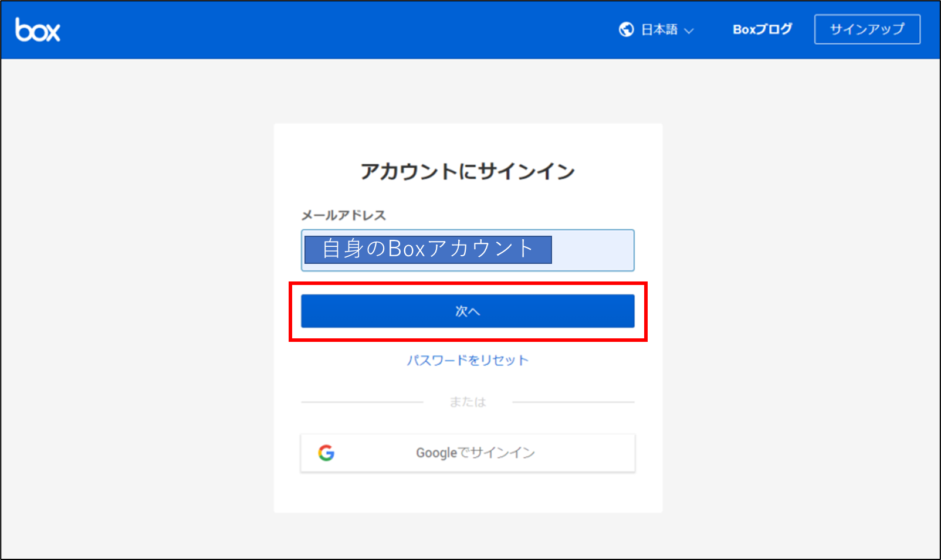
Task: Select the world globe symbol beside 日本語
Action: tap(627, 29)
